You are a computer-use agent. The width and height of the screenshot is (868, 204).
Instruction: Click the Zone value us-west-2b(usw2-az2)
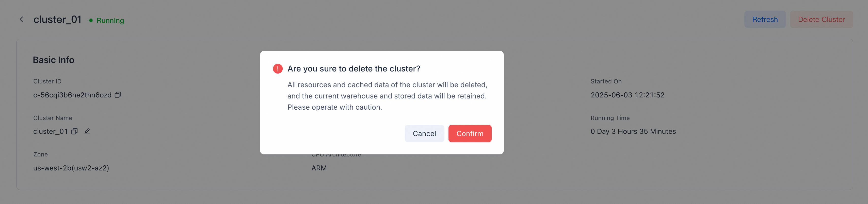point(71,168)
